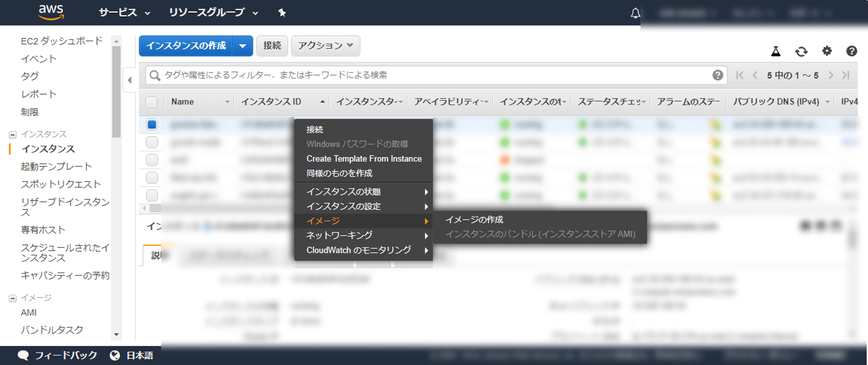Click the sidebar scrollbar down arrow
The width and height of the screenshot is (868, 365).
(x=116, y=335)
